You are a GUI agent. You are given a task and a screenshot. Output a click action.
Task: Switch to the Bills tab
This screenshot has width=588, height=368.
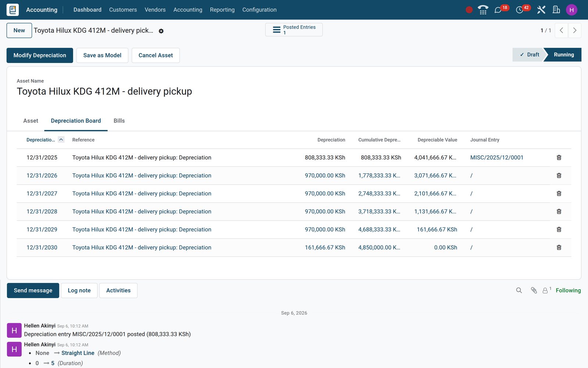pos(119,121)
